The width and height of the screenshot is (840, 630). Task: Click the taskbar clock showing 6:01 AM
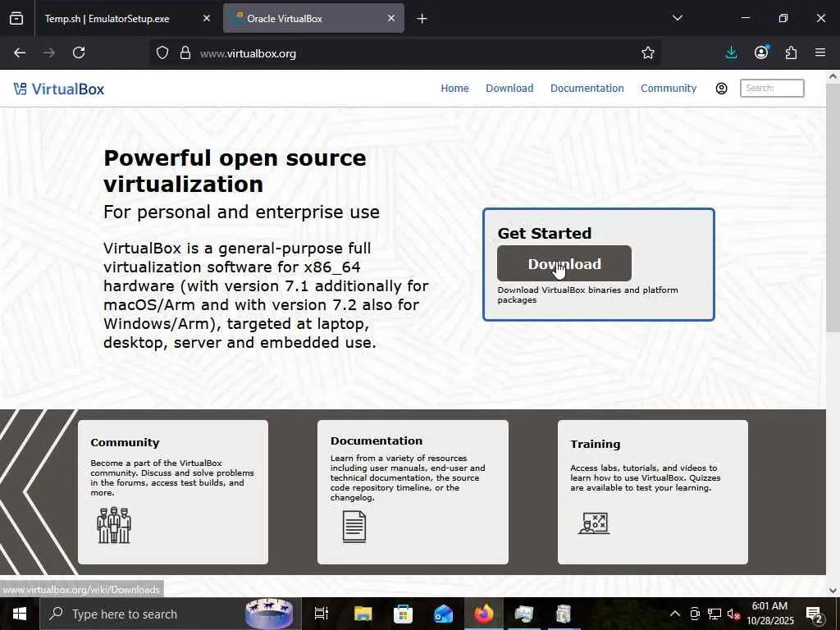pos(770,614)
